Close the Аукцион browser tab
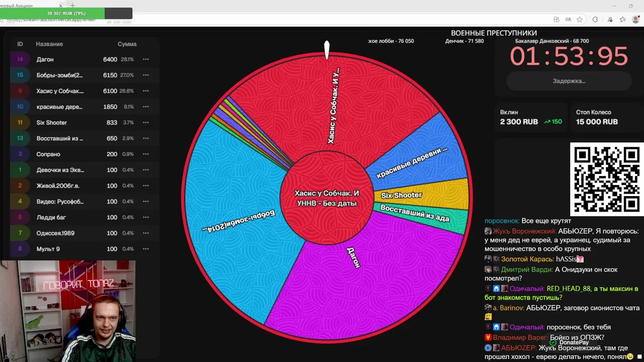 click(61, 6)
